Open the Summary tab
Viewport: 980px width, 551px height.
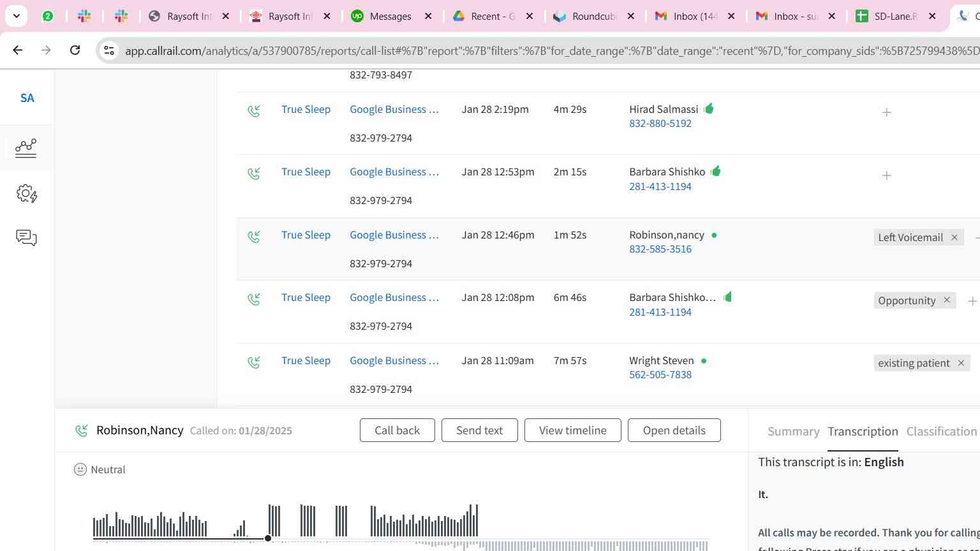pos(793,431)
